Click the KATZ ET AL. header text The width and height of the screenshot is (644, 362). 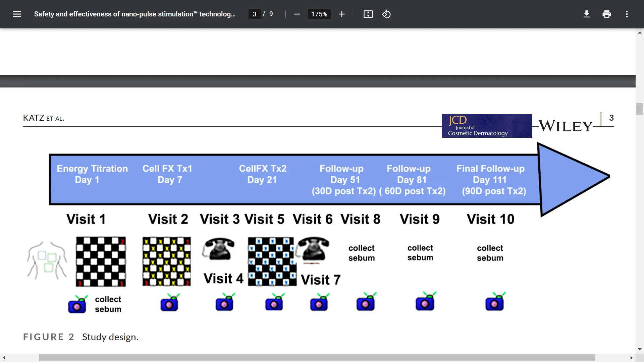click(x=44, y=118)
